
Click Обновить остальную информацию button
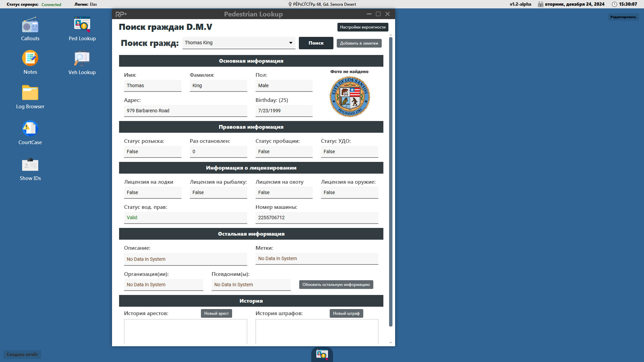pyautogui.click(x=336, y=285)
